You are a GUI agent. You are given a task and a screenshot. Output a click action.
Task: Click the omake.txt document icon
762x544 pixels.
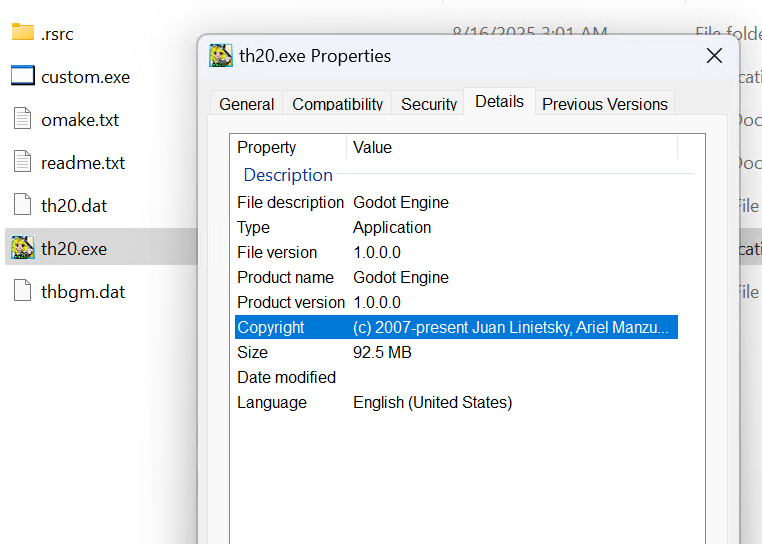click(x=23, y=119)
